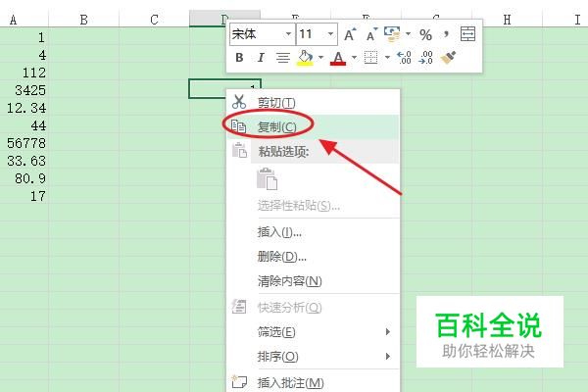
Task: Click cell containing 56778
Action: point(24,143)
